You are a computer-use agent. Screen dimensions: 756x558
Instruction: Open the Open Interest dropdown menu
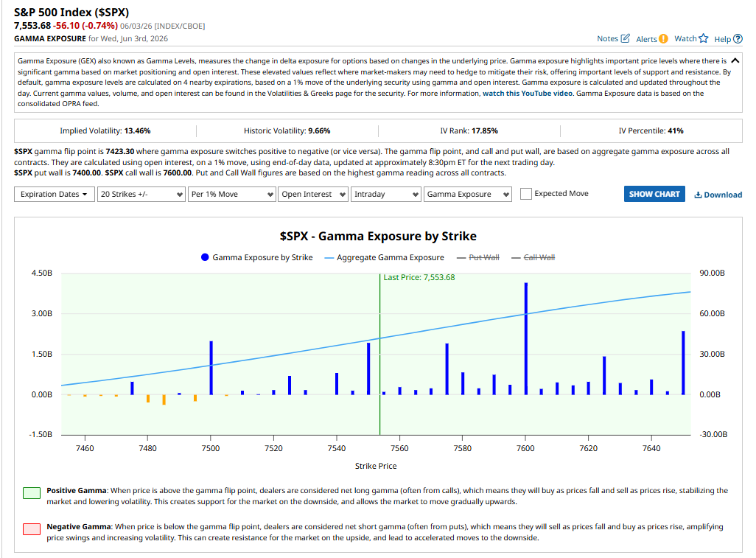(x=313, y=195)
